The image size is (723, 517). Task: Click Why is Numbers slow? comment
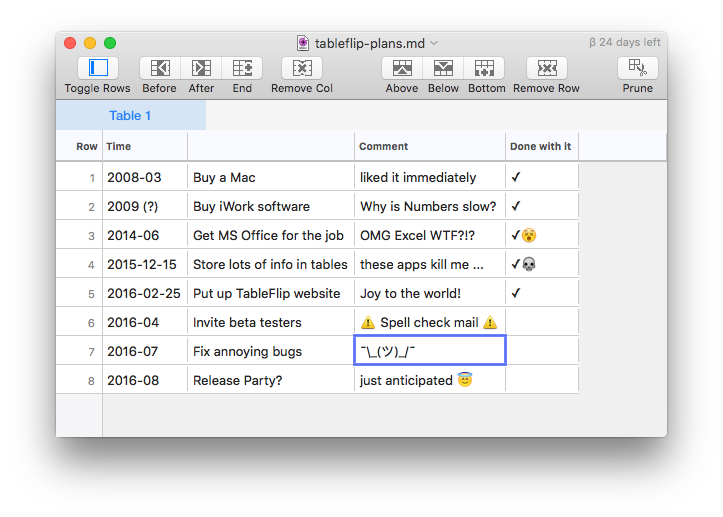click(x=430, y=207)
